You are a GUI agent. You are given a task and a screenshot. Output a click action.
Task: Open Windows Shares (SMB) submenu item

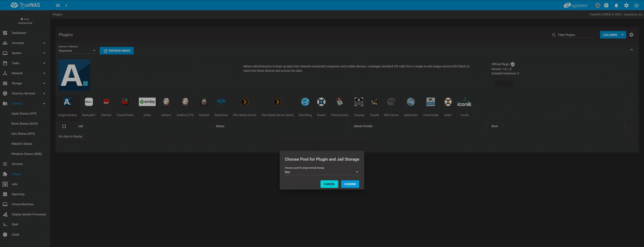tap(25, 154)
